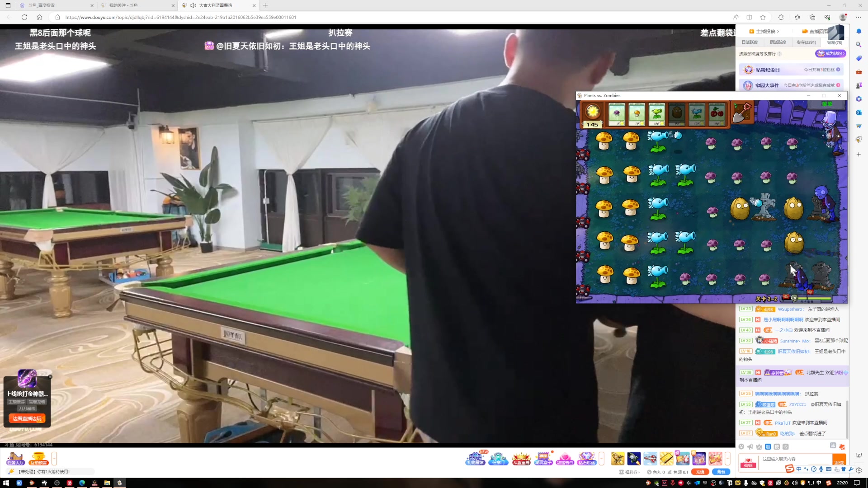Open the Edge sidebar chess games icon
Image resolution: width=868 pixels, height=488 pixels.
859,85
